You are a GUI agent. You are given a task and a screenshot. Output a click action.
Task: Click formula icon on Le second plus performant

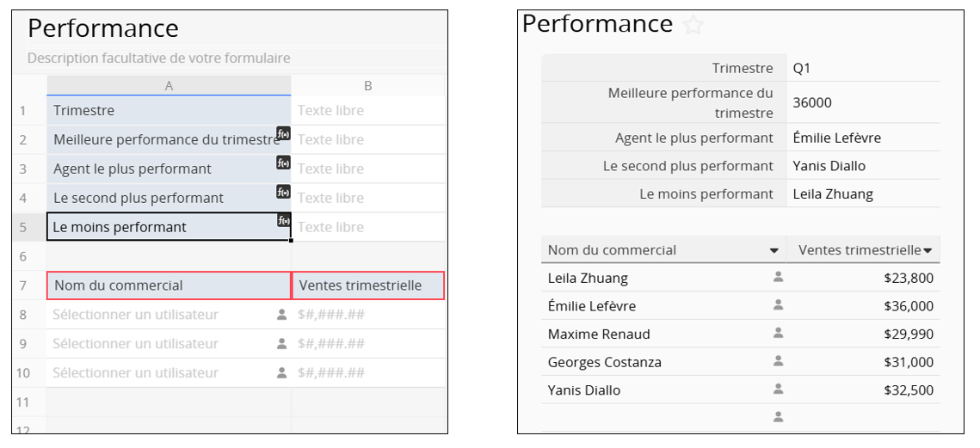[x=283, y=192]
